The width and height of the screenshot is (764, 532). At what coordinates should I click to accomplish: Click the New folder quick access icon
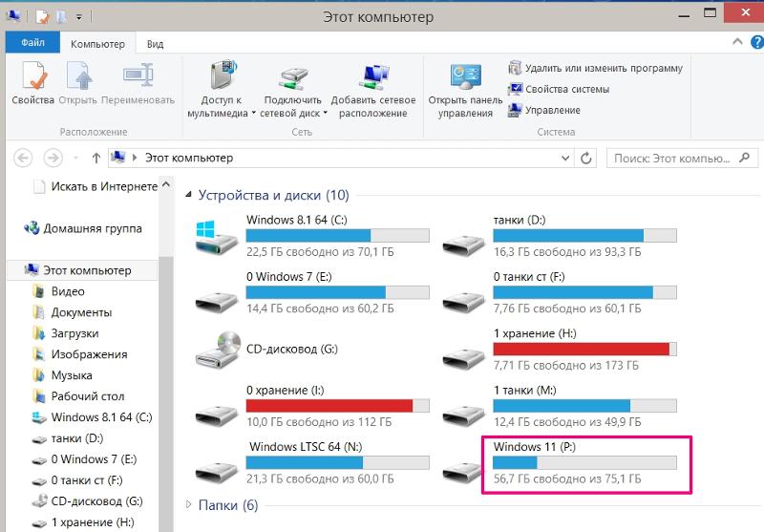[x=62, y=17]
